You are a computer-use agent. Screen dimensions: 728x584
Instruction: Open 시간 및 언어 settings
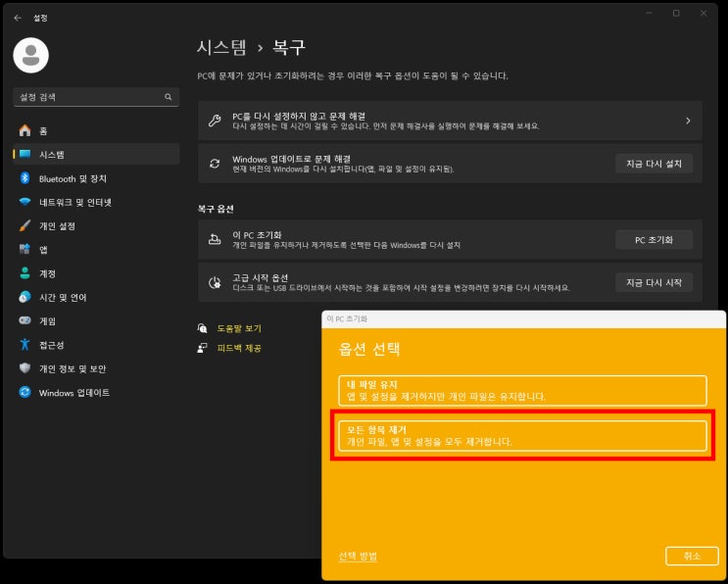(x=96, y=297)
